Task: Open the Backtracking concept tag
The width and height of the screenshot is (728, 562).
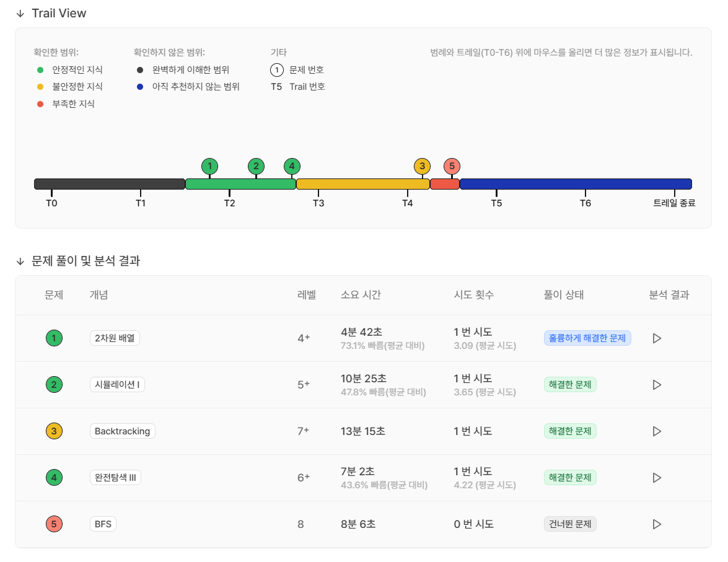Action: 123,431
